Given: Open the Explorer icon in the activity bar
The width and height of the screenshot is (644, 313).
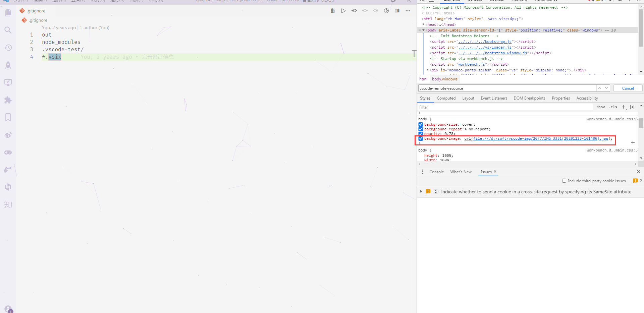Looking at the screenshot, I should [8, 12].
